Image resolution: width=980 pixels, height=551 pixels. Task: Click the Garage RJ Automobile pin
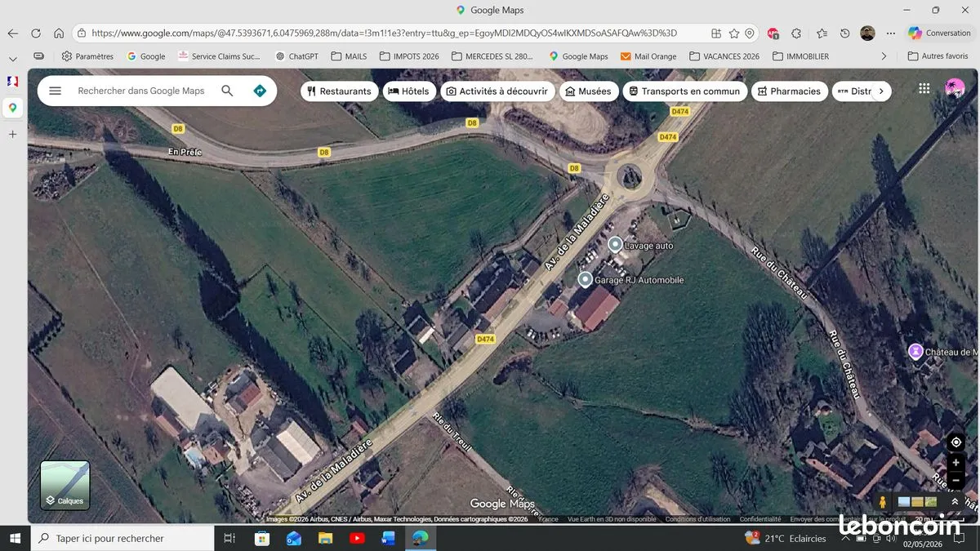point(585,280)
